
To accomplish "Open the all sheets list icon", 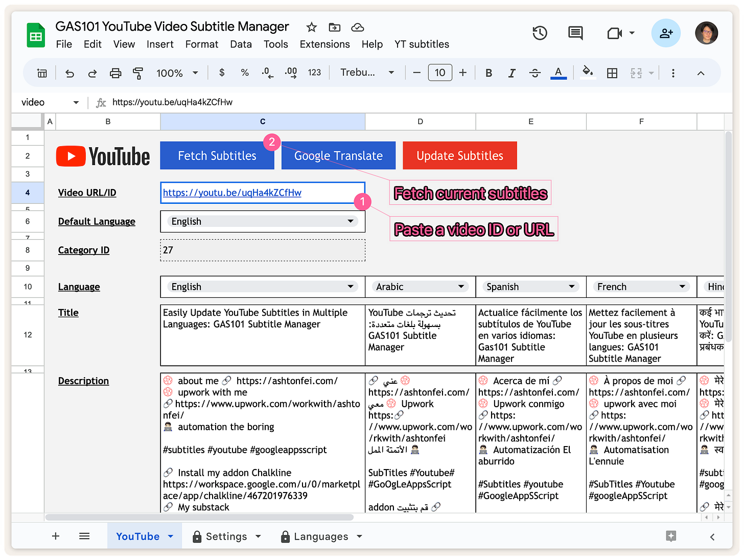I will 85,536.
